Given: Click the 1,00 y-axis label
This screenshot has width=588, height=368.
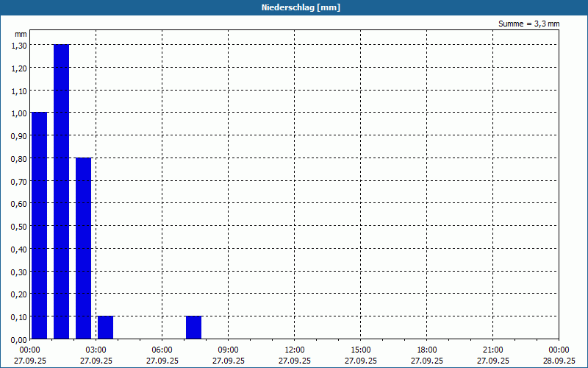Looking at the screenshot, I should [x=19, y=113].
